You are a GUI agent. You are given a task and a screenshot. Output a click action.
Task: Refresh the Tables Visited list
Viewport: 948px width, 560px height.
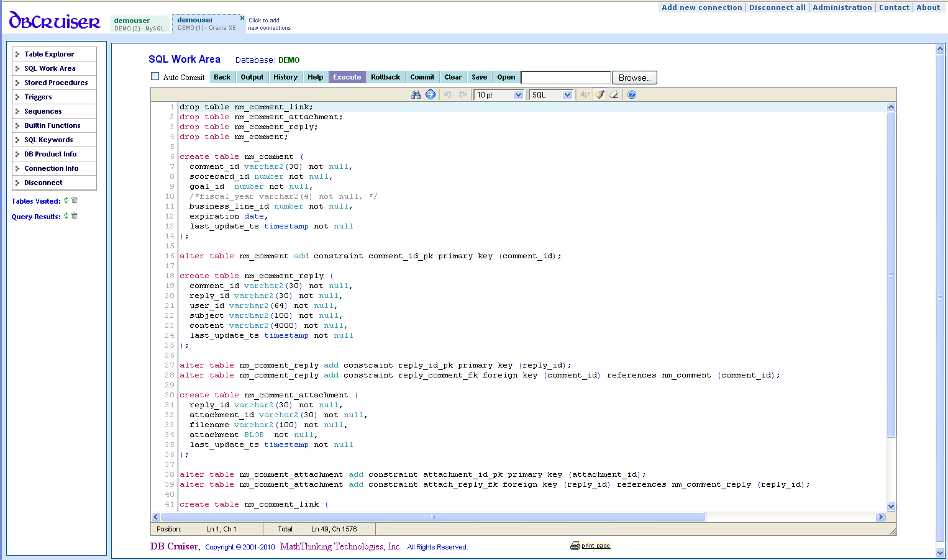66,201
